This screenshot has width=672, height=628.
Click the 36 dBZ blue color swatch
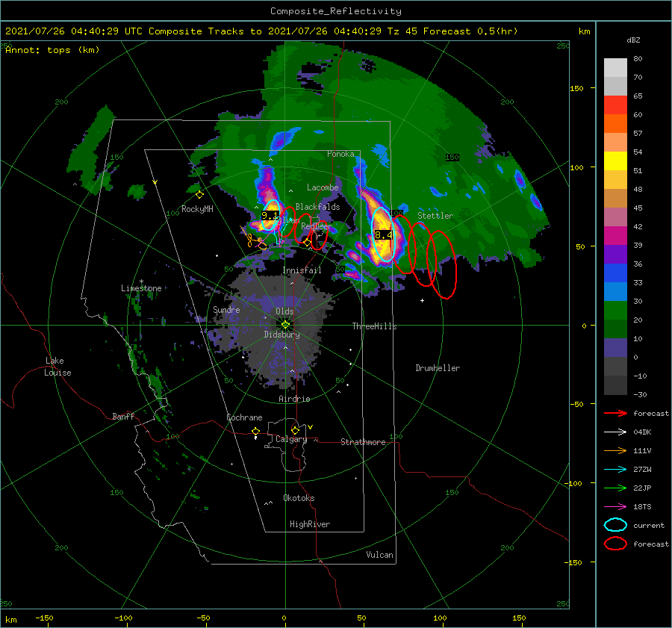(x=615, y=273)
